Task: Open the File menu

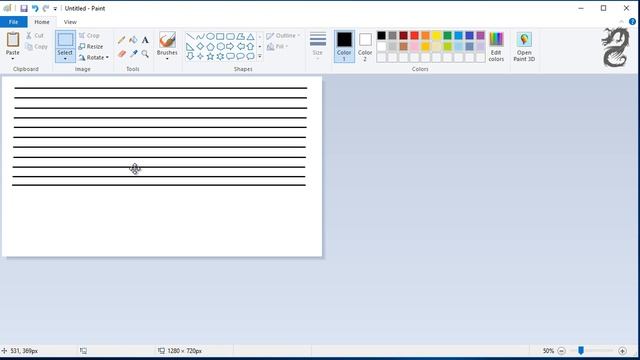Action: [x=13, y=22]
